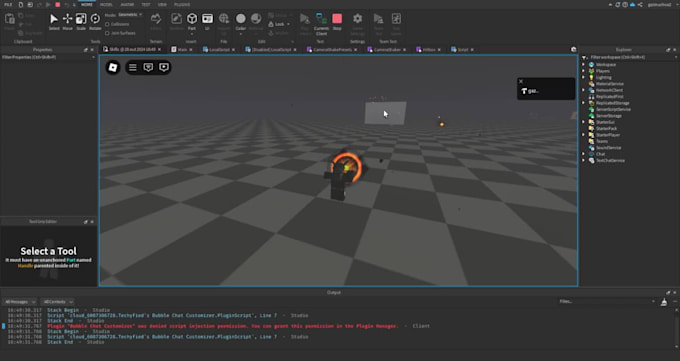
Task: Switch to the Hitbox tab
Action: [x=428, y=50]
